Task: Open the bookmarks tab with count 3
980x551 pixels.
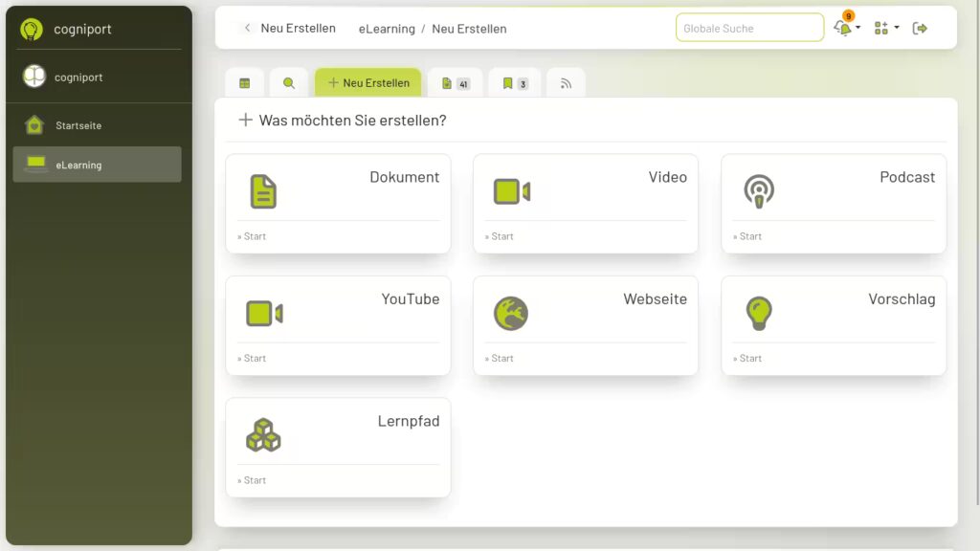Action: (x=514, y=83)
